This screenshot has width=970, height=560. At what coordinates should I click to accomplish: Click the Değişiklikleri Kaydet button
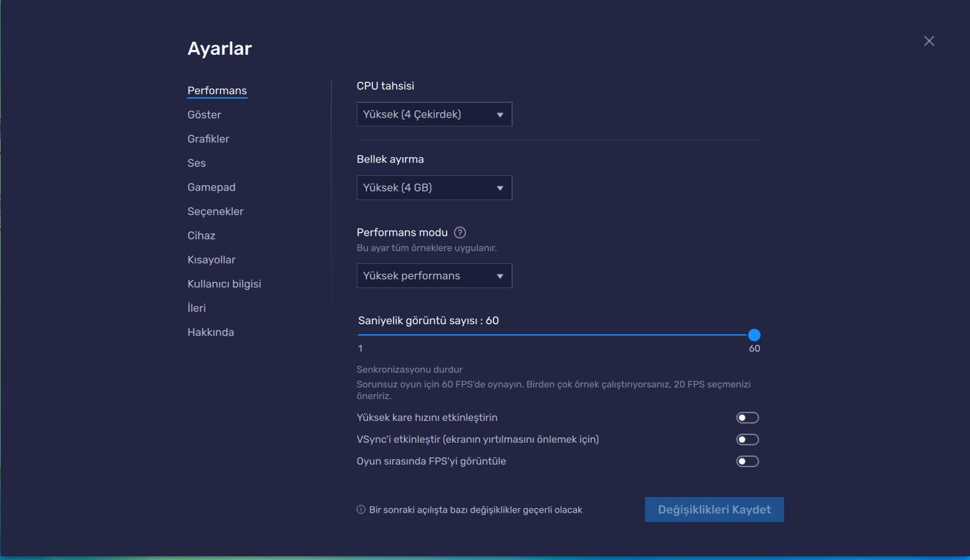pos(714,509)
